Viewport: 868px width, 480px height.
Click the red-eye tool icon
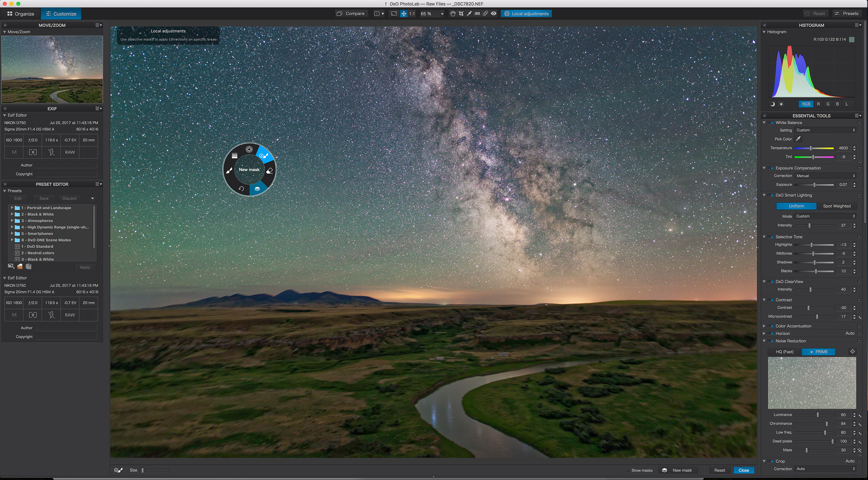[494, 14]
